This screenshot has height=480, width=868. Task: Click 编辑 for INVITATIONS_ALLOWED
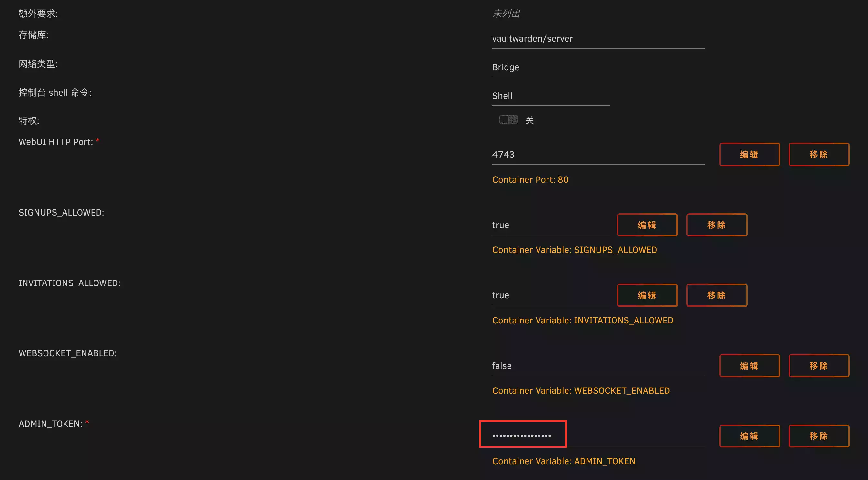pyautogui.click(x=647, y=295)
